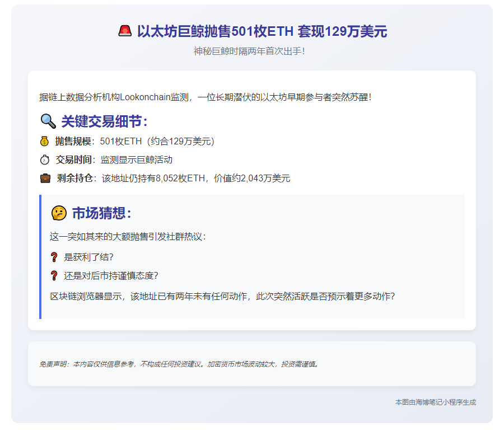Click the thinking face emoji beside 市场猜想
This screenshot has height=441, width=504.
[59, 213]
